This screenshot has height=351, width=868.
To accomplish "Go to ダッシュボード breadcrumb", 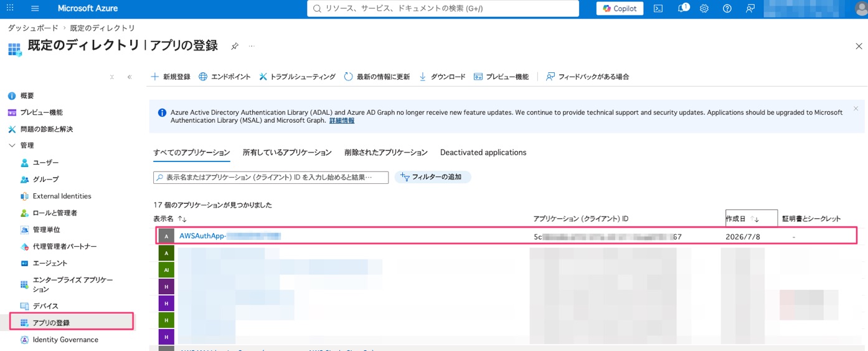I will [x=33, y=28].
